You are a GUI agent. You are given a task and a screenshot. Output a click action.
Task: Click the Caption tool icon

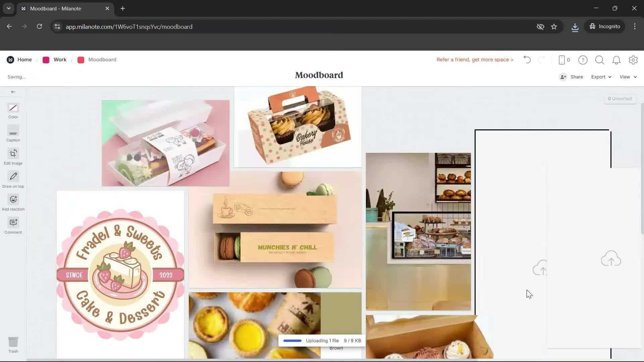tap(13, 131)
